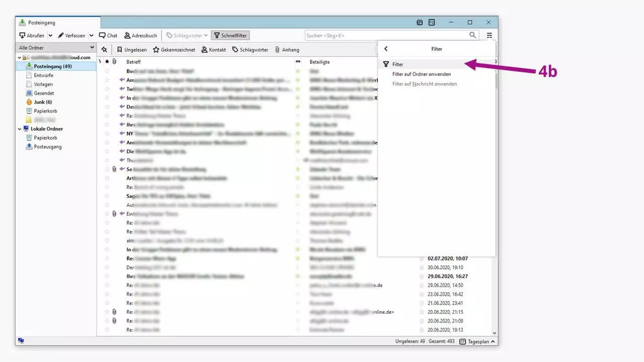The width and height of the screenshot is (644, 362).
Task: Toggle the Anhang attachment quick filter
Action: (287, 50)
